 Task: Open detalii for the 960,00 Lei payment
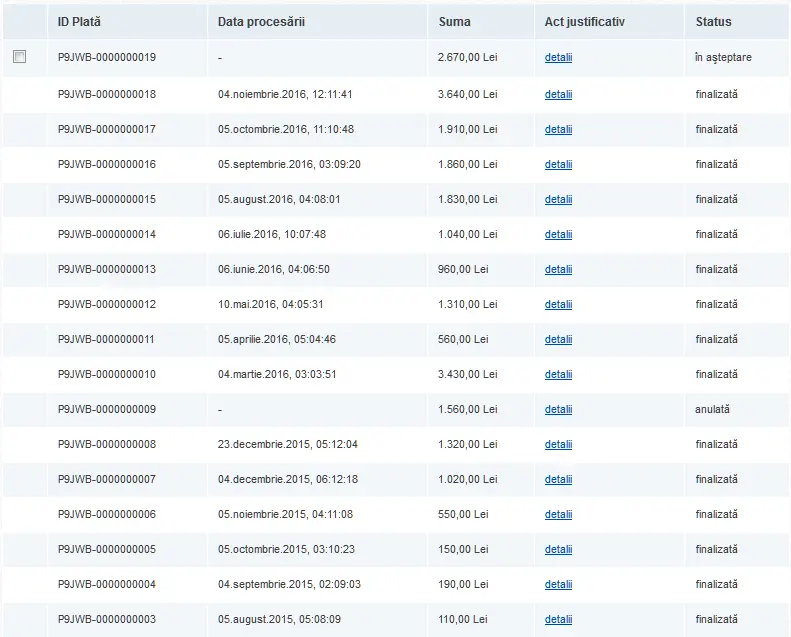tap(558, 269)
